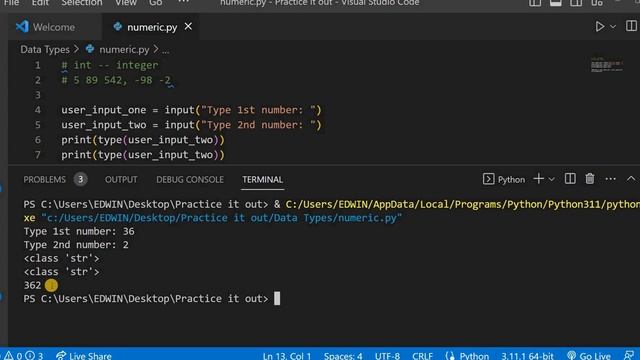
Task: Kill terminal with the trash icon
Action: [x=590, y=179]
